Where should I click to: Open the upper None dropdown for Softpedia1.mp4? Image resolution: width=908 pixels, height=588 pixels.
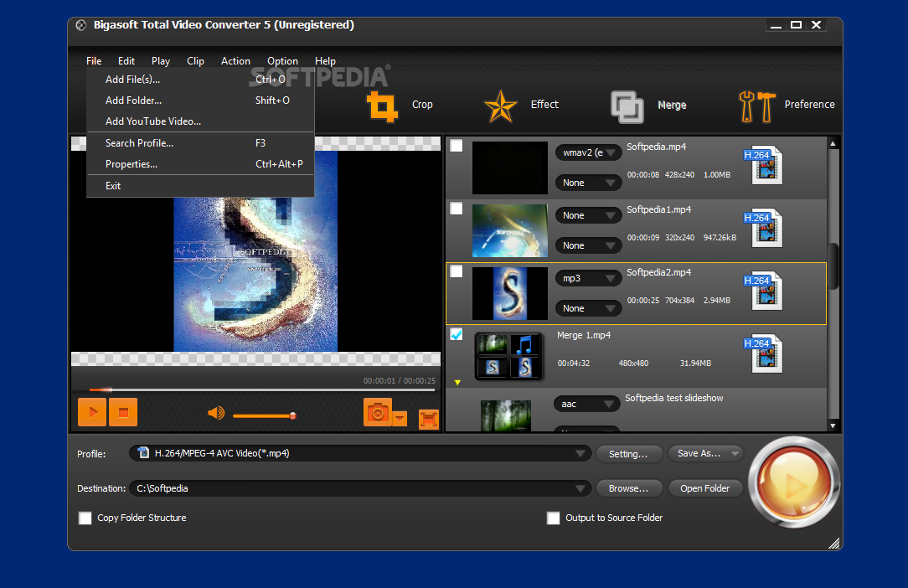click(588, 215)
